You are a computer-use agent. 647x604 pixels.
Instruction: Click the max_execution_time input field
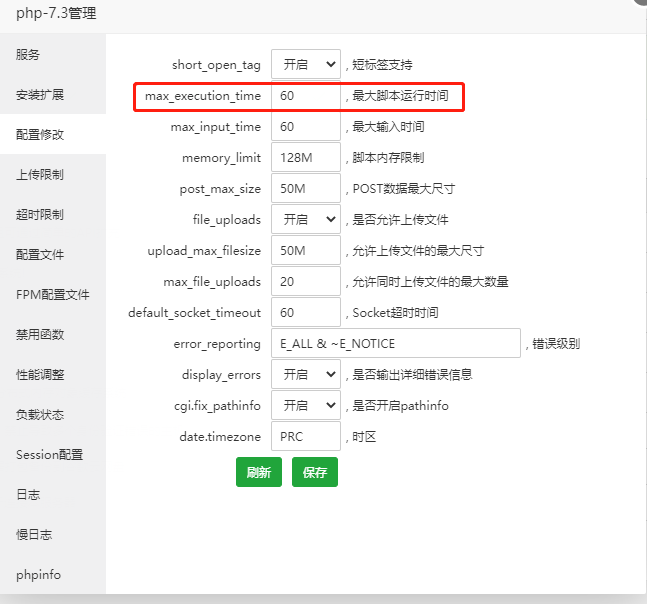click(305, 96)
